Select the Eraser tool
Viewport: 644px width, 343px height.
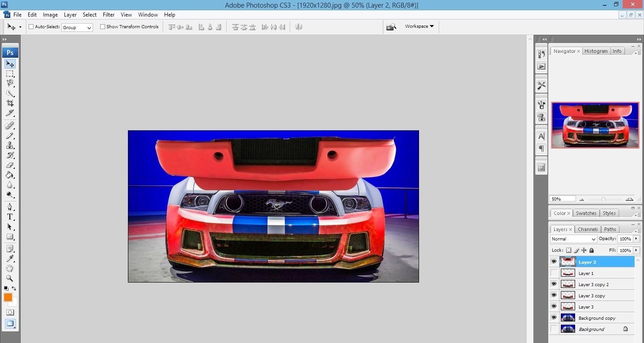[x=10, y=165]
